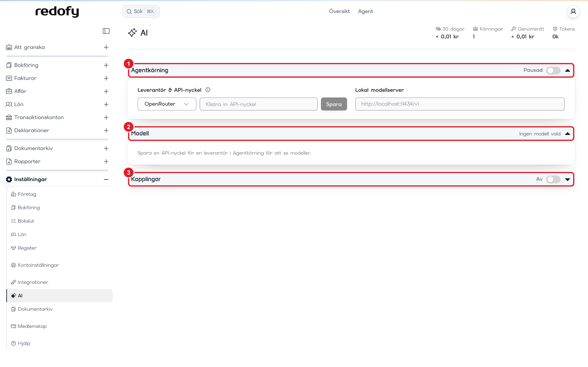Enable the Kopplingar switch
Image resolution: width=588 pixels, height=367 pixels.
pyautogui.click(x=553, y=179)
